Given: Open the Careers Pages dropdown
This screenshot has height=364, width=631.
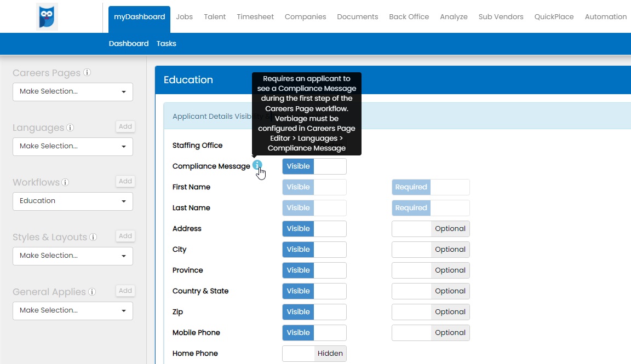Looking at the screenshot, I should click(73, 91).
